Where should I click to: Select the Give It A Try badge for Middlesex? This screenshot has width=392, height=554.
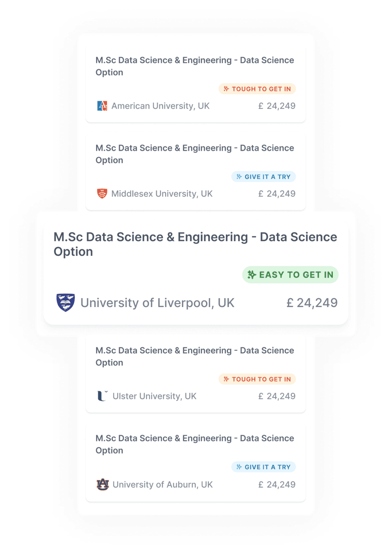264,177
